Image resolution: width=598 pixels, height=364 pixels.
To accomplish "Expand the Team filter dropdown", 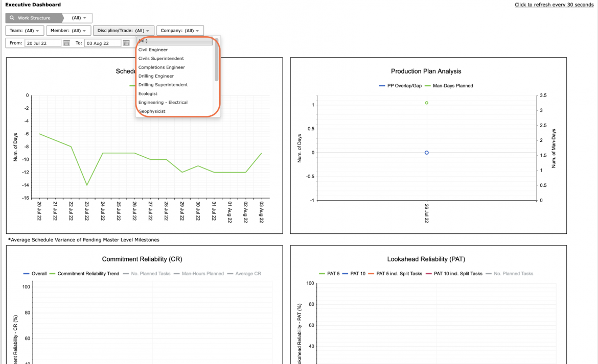I will click(25, 31).
